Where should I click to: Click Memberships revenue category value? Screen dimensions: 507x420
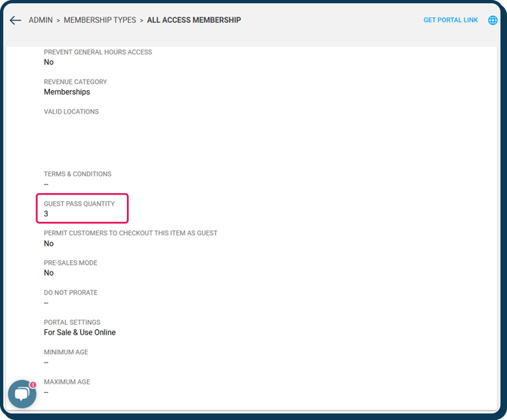pyautogui.click(x=67, y=92)
